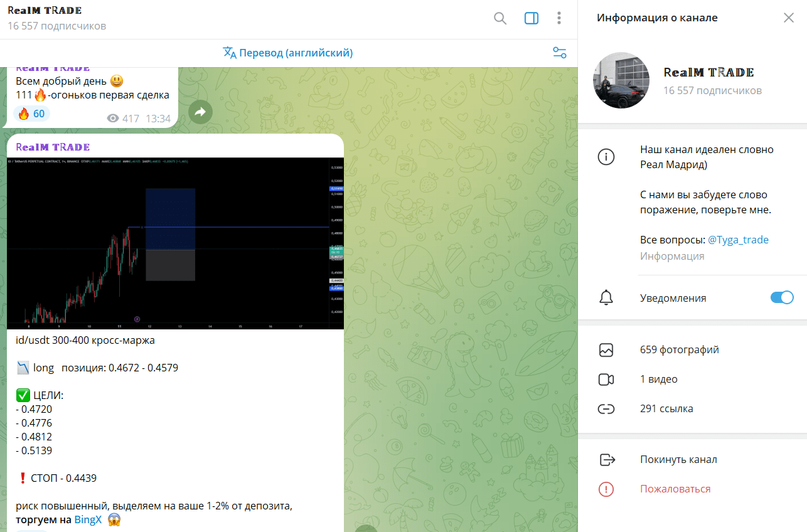Open the RealM TRADE channel avatar

coord(621,80)
